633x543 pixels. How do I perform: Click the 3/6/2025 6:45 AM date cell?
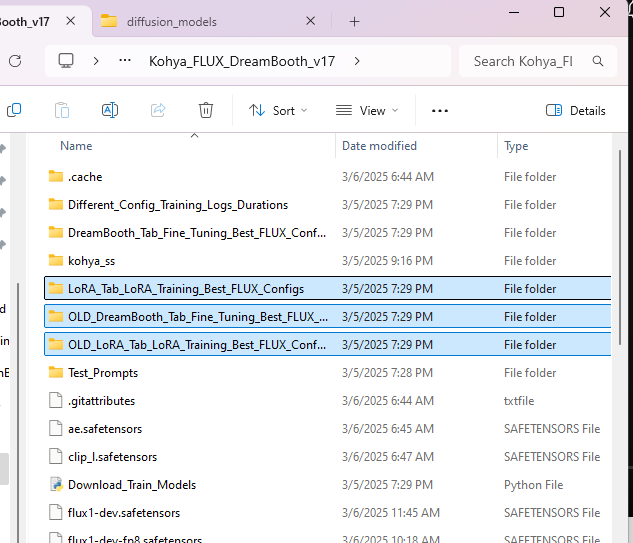click(388, 429)
